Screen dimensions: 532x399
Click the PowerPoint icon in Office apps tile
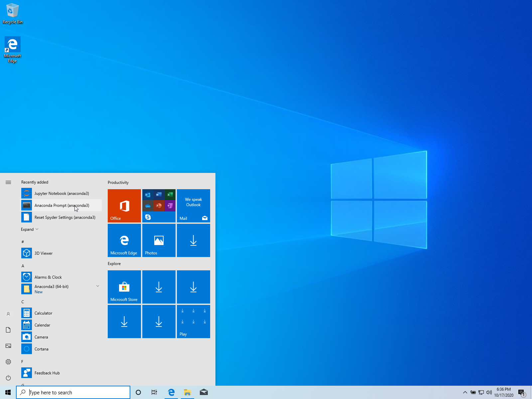pos(159,205)
